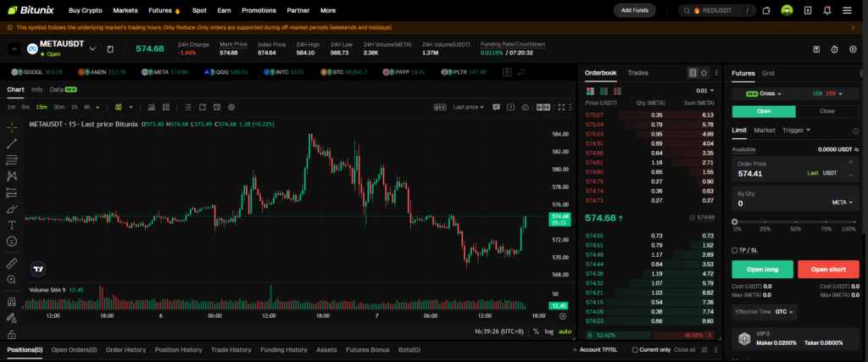Select the Market order tab
868x362 pixels.
point(765,130)
